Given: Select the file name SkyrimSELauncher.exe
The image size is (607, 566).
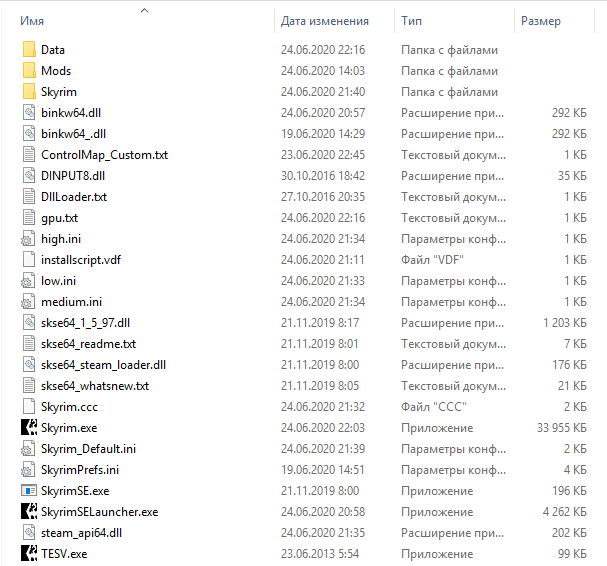Looking at the screenshot, I should (99, 512).
